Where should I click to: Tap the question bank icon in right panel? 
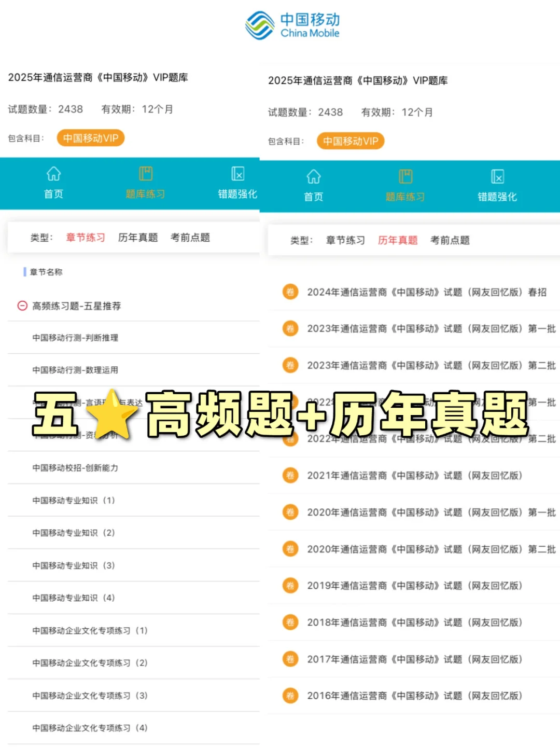tap(405, 176)
